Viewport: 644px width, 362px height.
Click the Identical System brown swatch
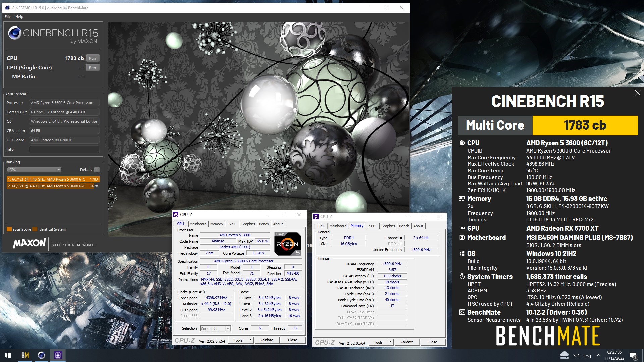click(x=35, y=229)
